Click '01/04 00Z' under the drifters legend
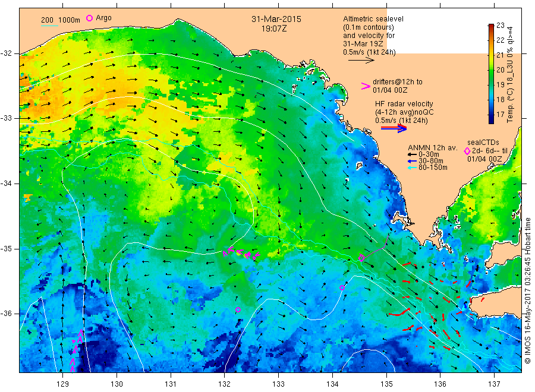Screen dimensions: 535x392 [390, 90]
